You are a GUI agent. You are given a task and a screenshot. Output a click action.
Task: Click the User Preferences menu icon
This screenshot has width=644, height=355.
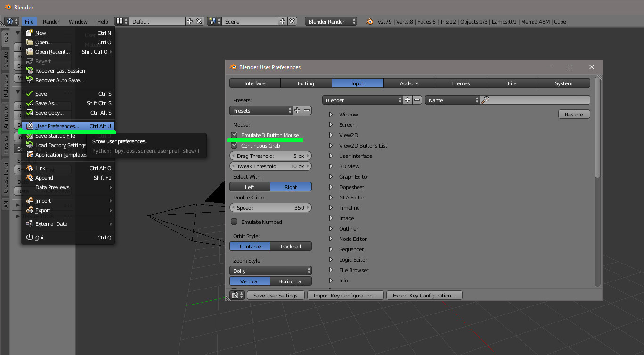30,126
